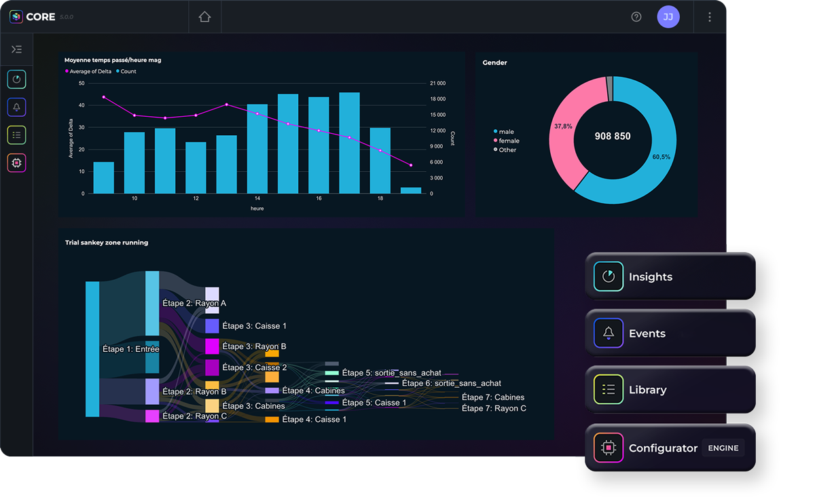
Task: Select the Étape 7: Rayon C label
Action: [x=494, y=408]
